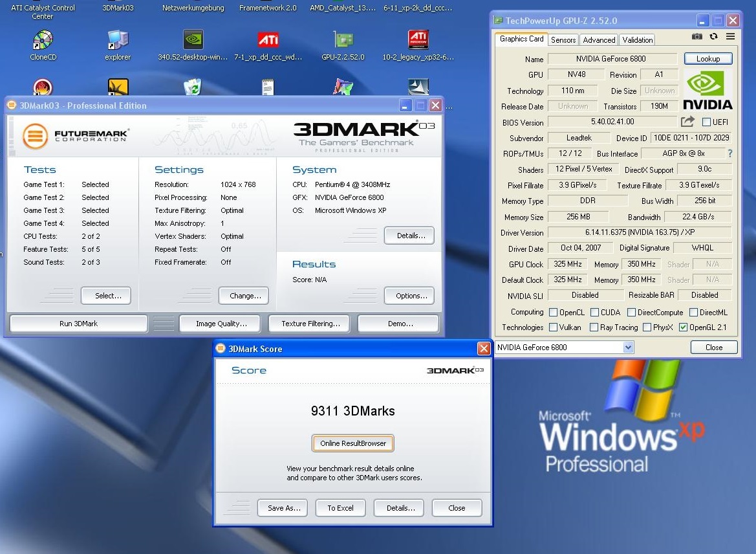Click Details... under System in 3DMark03
The image size is (756, 554).
click(x=409, y=236)
